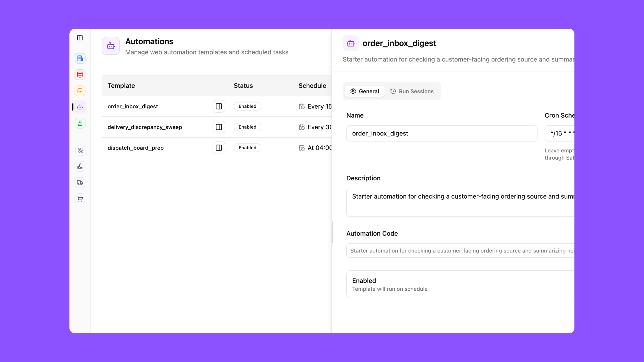Select the red database icon in sidebar
The width and height of the screenshot is (644, 362).
point(80,74)
